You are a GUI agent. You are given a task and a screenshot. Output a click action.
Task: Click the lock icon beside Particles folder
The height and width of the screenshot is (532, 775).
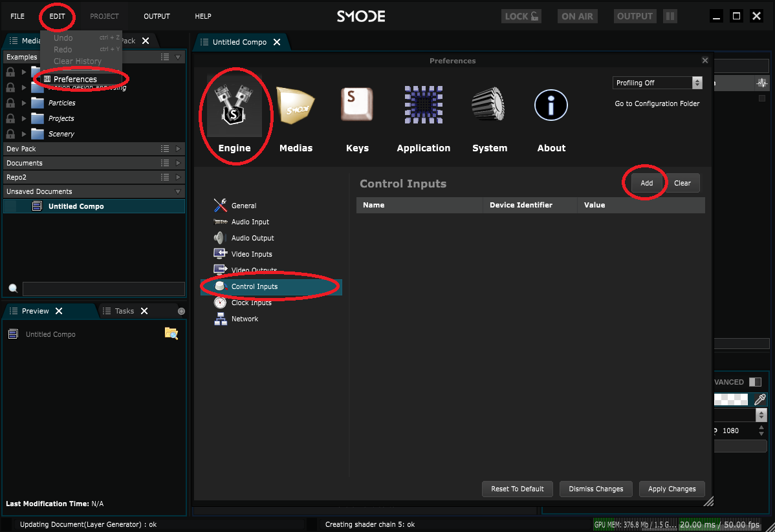click(x=10, y=103)
